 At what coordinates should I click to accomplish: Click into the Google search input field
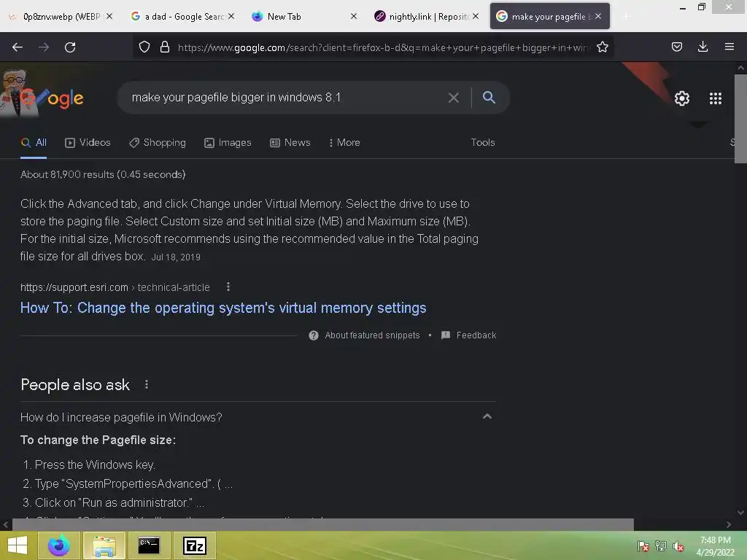(286, 98)
